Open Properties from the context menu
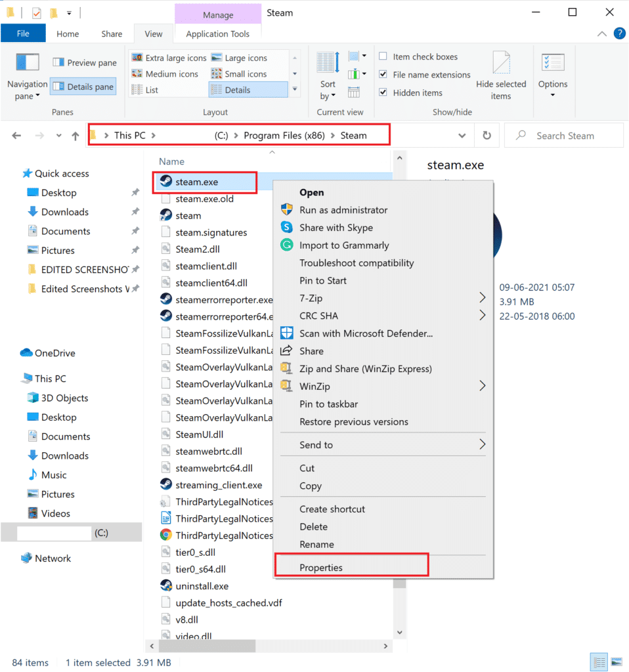 [x=322, y=567]
